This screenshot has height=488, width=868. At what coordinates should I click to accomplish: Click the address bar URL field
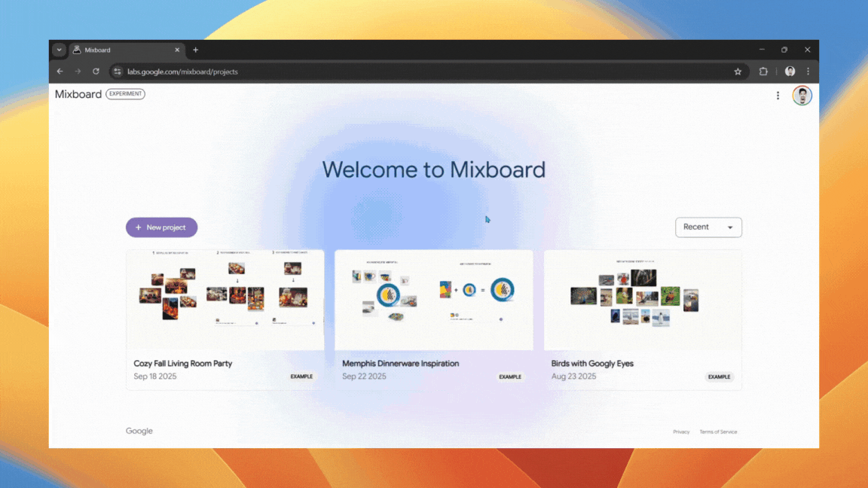click(x=377, y=72)
